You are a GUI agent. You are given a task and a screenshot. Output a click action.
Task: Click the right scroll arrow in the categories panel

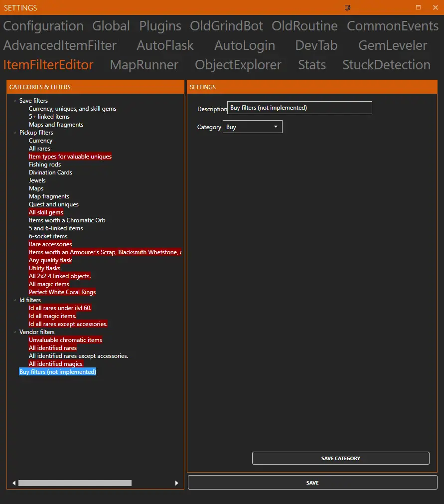[176, 483]
